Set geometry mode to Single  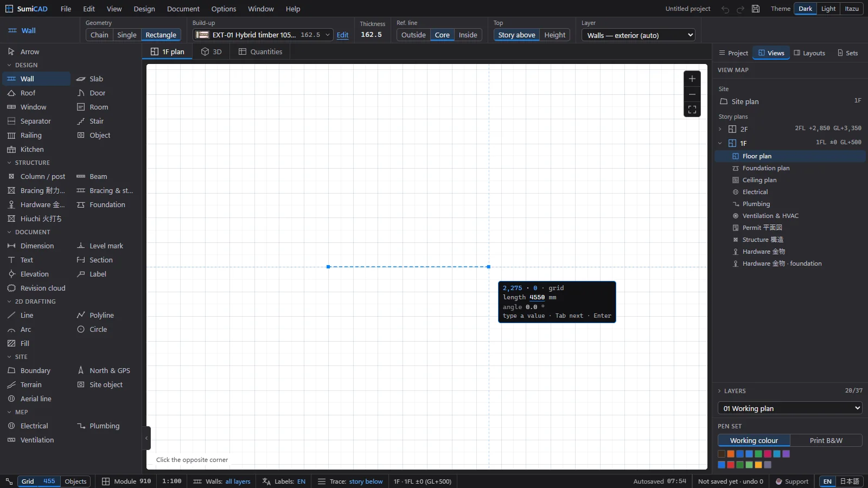pyautogui.click(x=127, y=35)
